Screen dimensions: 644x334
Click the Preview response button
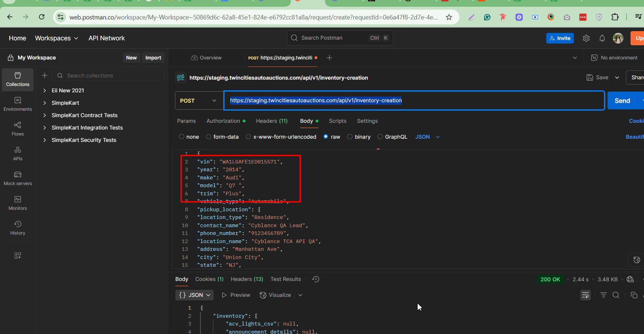236,295
